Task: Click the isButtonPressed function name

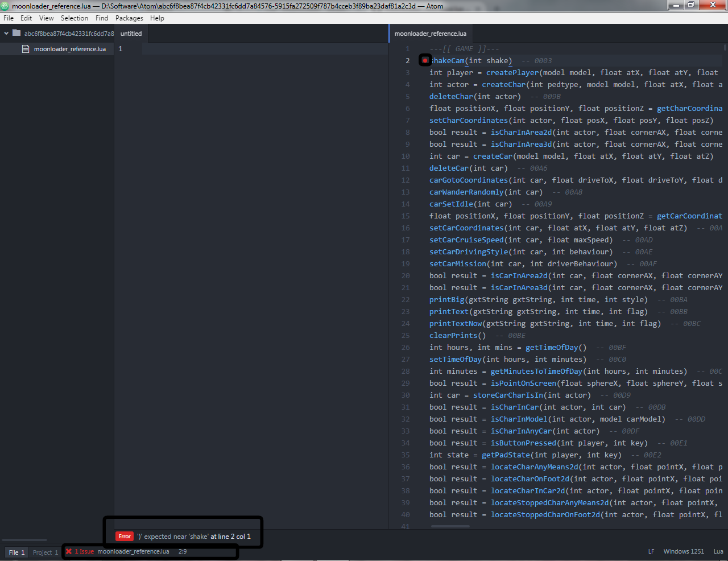Action: tap(523, 443)
